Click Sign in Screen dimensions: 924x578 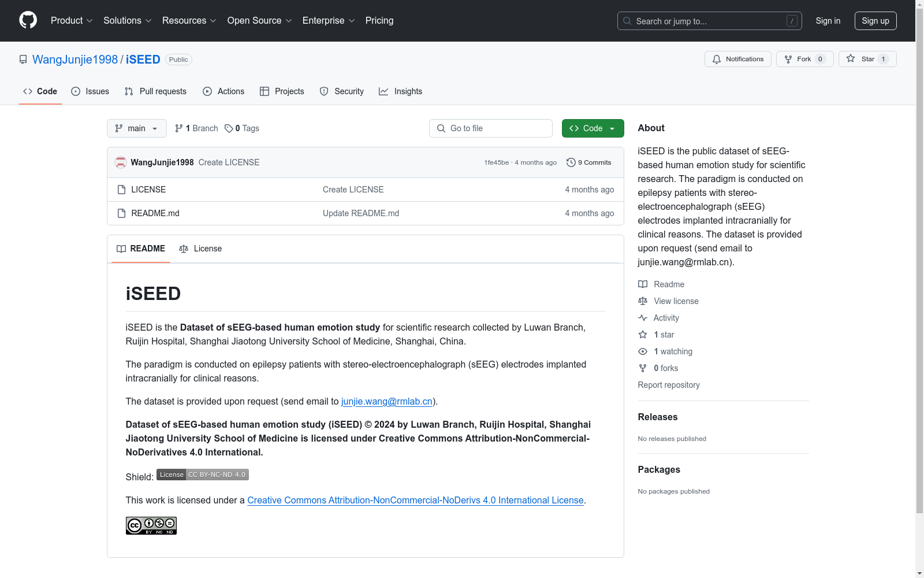coord(828,21)
